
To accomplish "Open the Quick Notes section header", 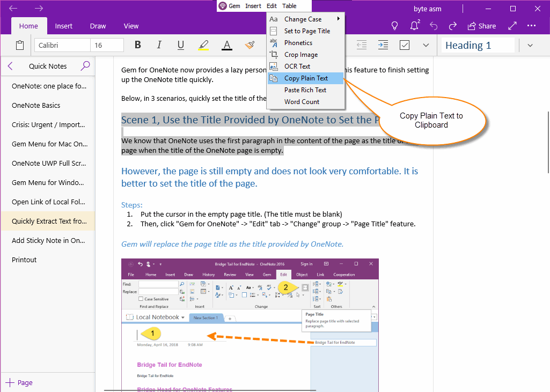I will 48,66.
